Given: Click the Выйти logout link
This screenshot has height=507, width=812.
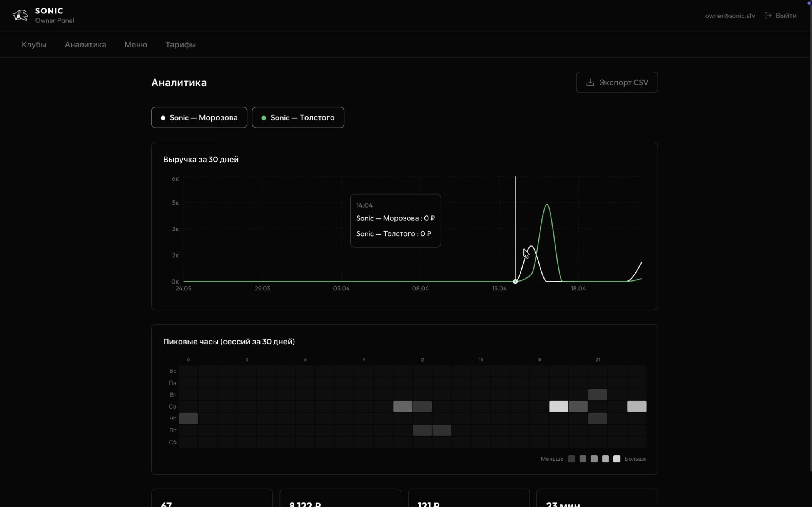Looking at the screenshot, I should (785, 15).
